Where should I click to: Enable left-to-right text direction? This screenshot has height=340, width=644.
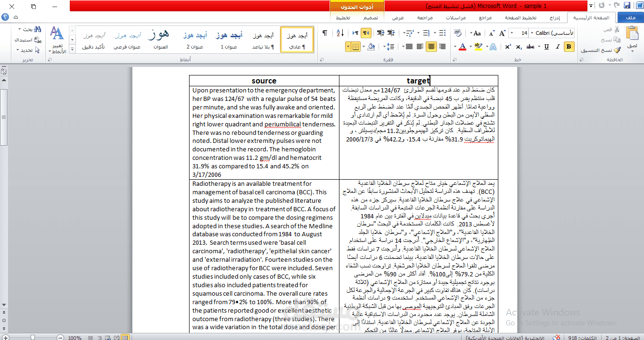tap(355, 33)
